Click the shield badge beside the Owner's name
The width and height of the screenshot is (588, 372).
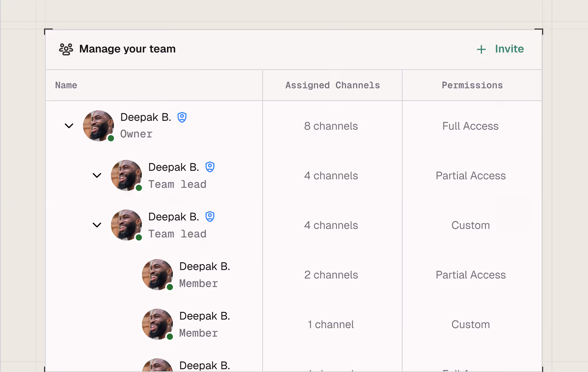point(182,117)
